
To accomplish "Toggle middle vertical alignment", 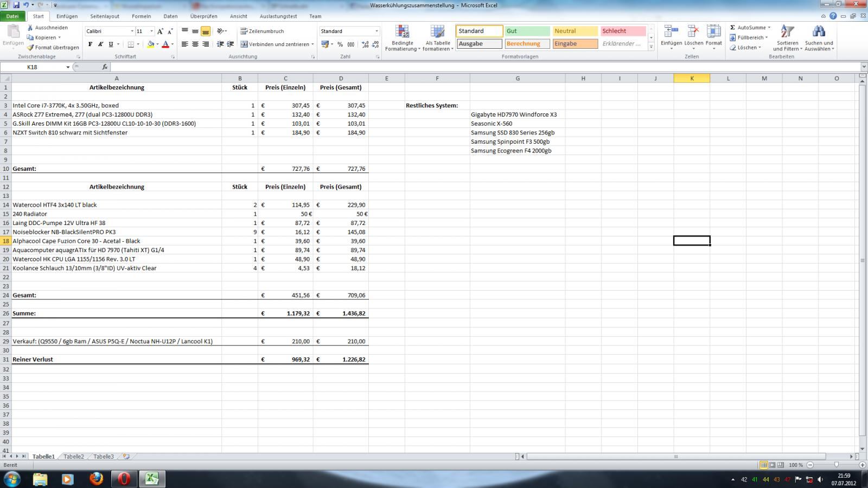I will click(195, 31).
